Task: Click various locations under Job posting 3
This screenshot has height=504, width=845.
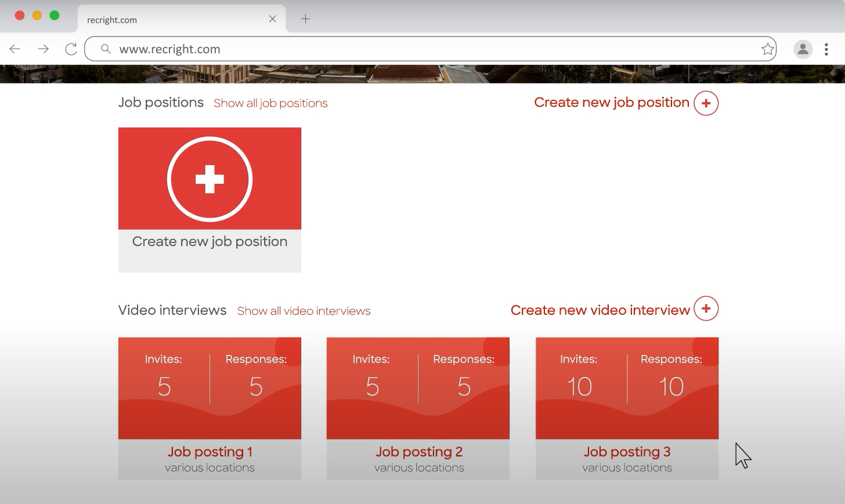Action: click(x=627, y=467)
